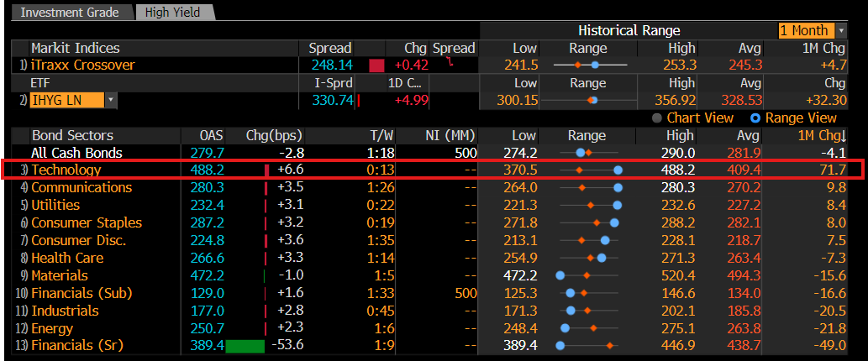Click the All Cash Bonds range indicator
This screenshot has width=868, height=361.
(x=589, y=153)
